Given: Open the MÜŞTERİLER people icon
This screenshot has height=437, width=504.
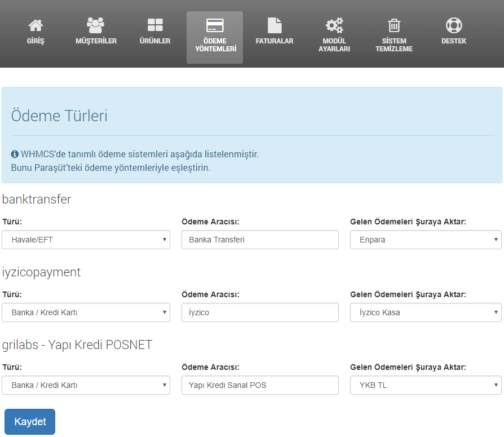Looking at the screenshot, I should 95,25.
